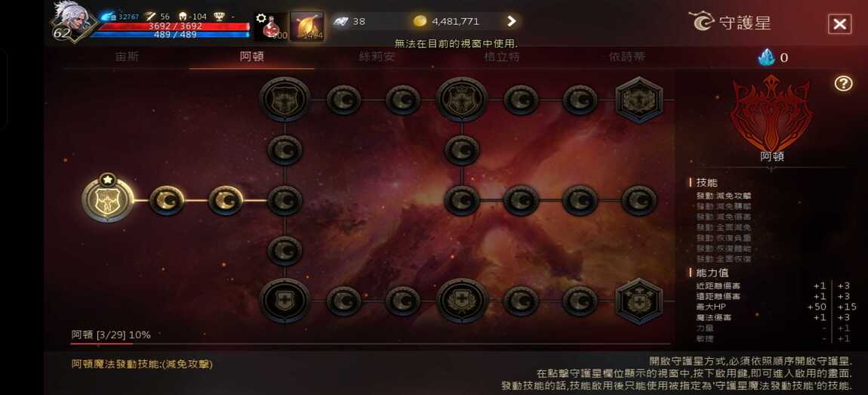
Task: Select the glowing starred shield guardian node
Action: click(x=108, y=200)
